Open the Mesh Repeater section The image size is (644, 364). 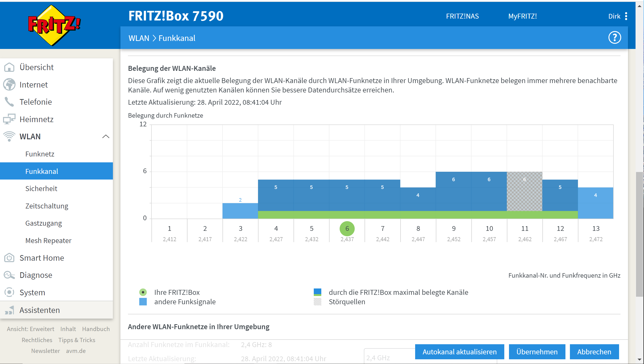click(48, 240)
